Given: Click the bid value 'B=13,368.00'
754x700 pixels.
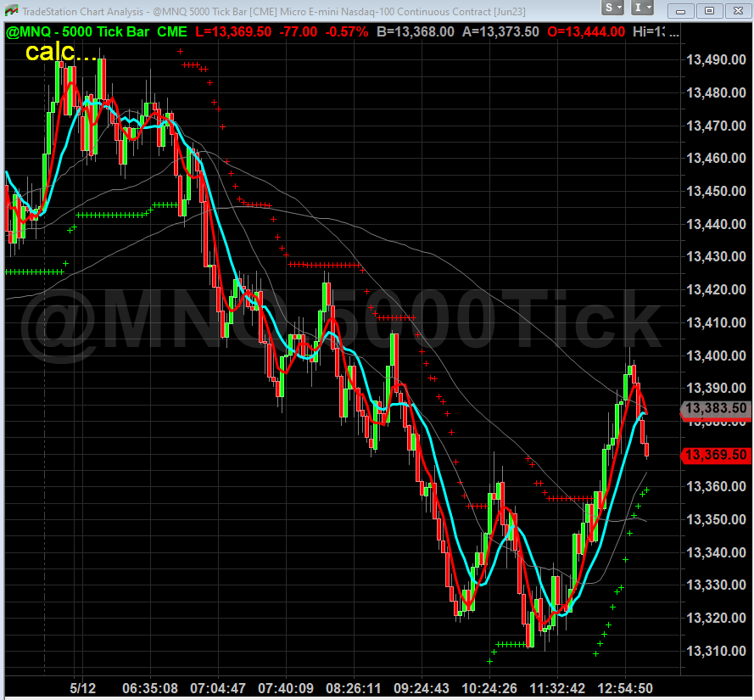Looking at the screenshot, I should [416, 31].
